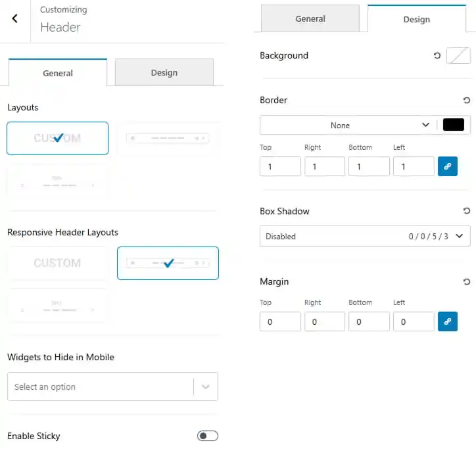This screenshot has height=449, width=476.
Task: Select the CUSTOM responsive header layout
Action: (x=57, y=263)
